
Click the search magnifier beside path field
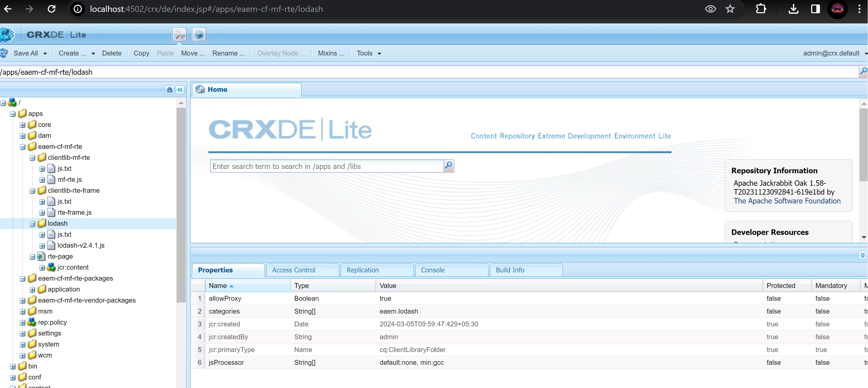tap(863, 71)
